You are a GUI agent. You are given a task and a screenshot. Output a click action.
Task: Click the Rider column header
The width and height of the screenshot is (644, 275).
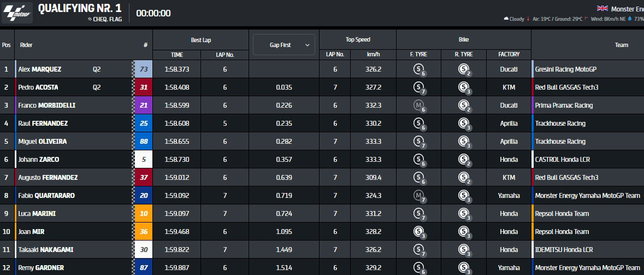tap(26, 45)
